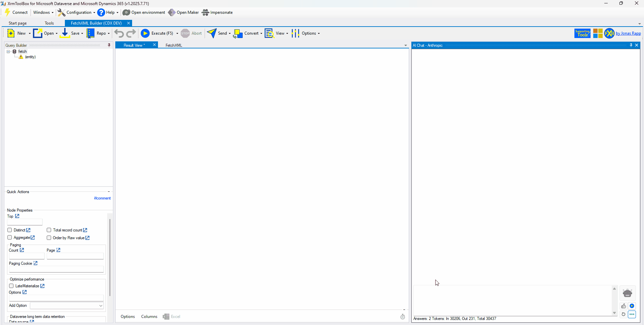Image resolution: width=644 pixels, height=325 pixels.
Task: Click the Convert icon
Action: pyautogui.click(x=238, y=33)
